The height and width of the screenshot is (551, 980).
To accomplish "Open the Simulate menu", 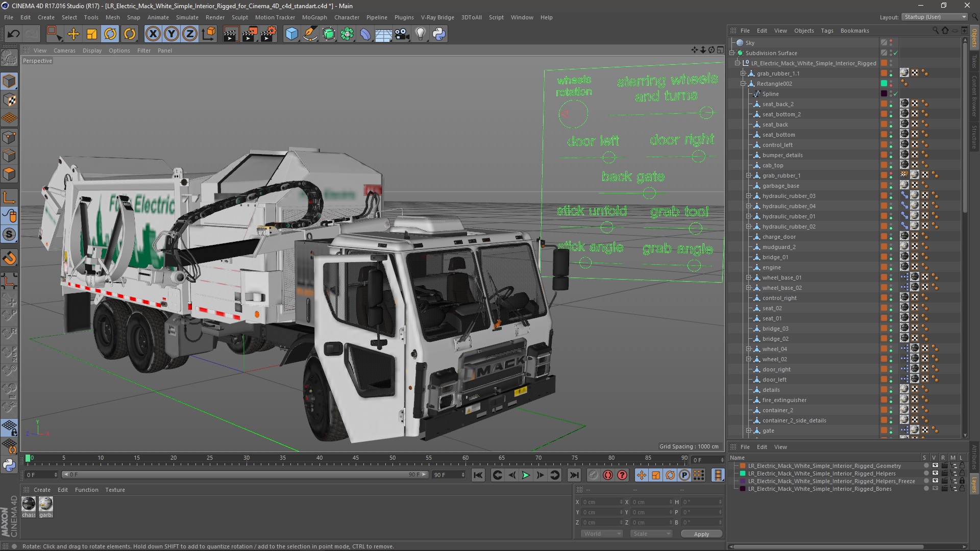I will pos(187,17).
